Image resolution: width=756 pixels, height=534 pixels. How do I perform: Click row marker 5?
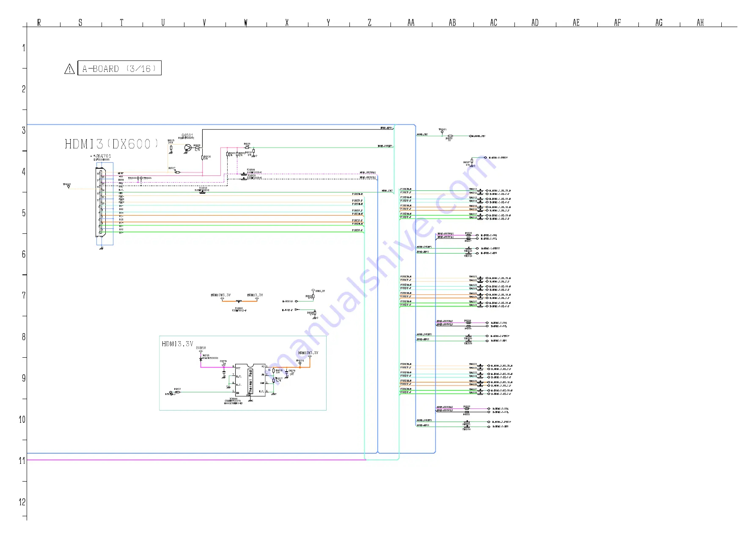[x=24, y=213]
